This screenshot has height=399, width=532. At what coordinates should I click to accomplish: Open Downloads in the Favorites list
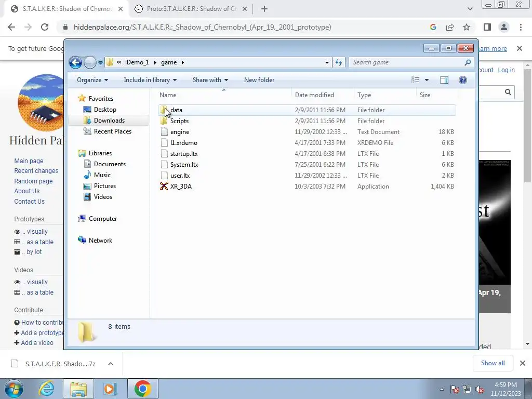(x=109, y=121)
